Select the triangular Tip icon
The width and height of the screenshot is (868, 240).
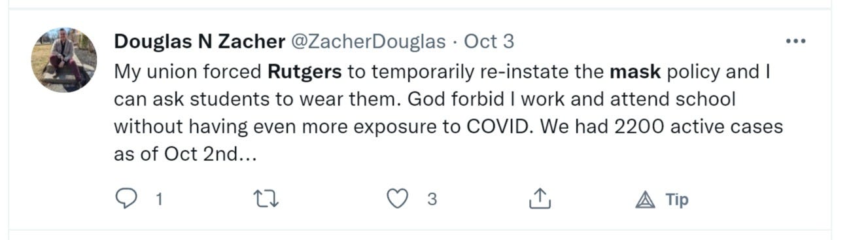click(x=645, y=199)
